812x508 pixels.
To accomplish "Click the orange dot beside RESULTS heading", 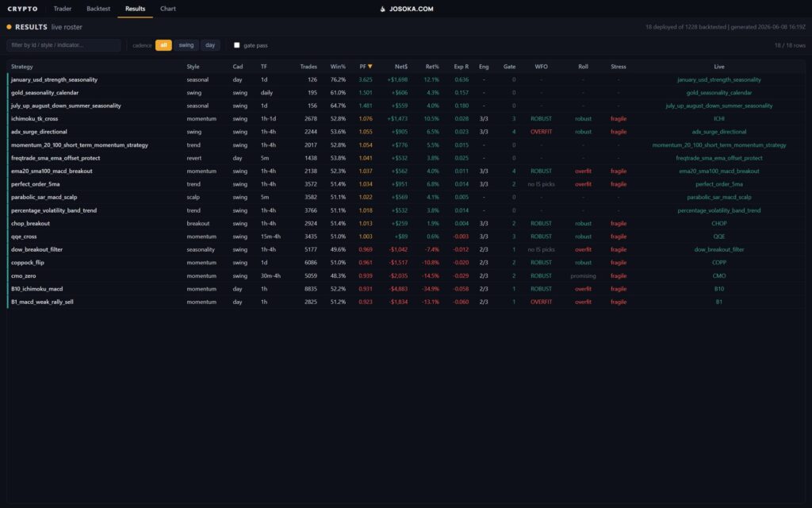I will tap(9, 27).
